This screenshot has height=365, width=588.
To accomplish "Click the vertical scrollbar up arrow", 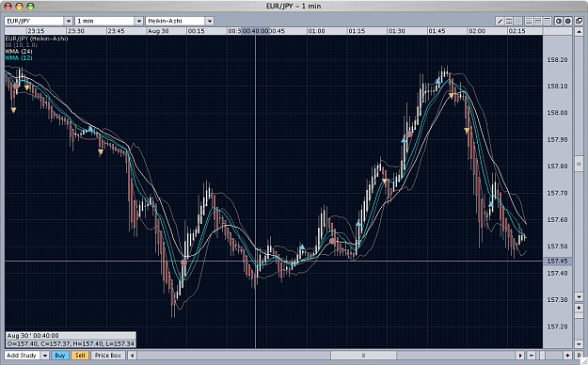I will (x=579, y=31).
